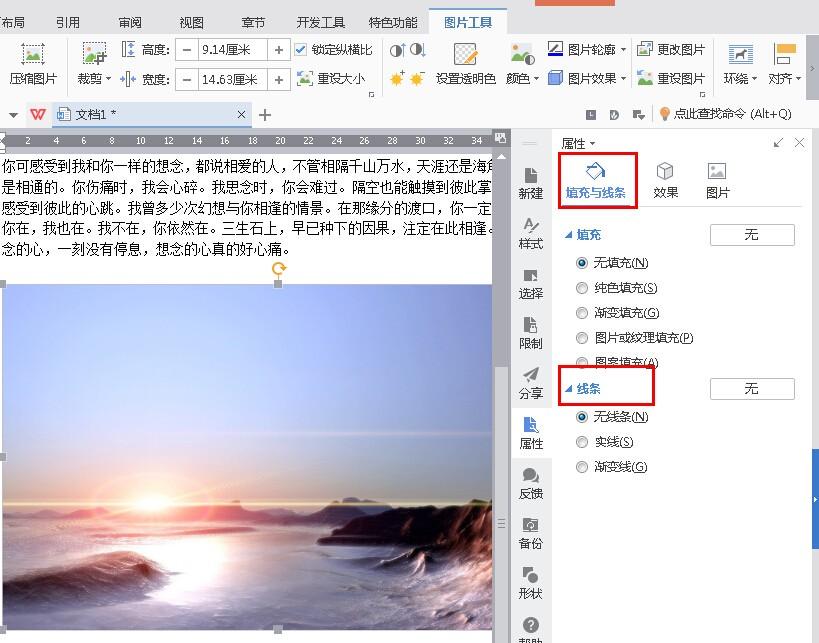
Task: Click the WPS logo icon
Action: [x=38, y=114]
